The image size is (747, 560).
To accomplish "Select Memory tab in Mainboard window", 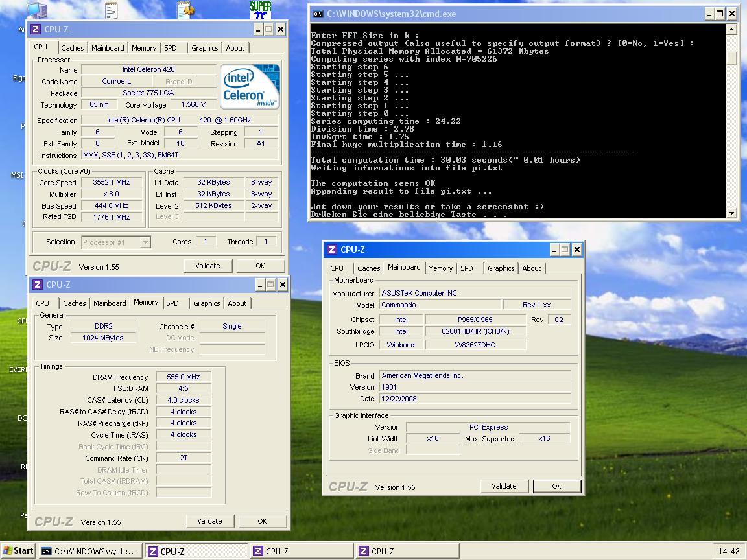I will coord(440,268).
